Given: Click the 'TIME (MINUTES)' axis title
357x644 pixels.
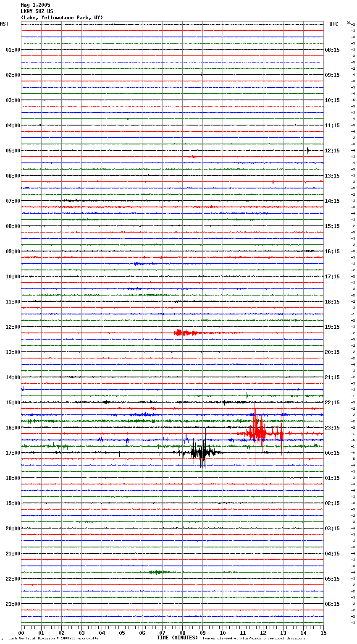Looking at the screenshot, I should click(177, 638).
